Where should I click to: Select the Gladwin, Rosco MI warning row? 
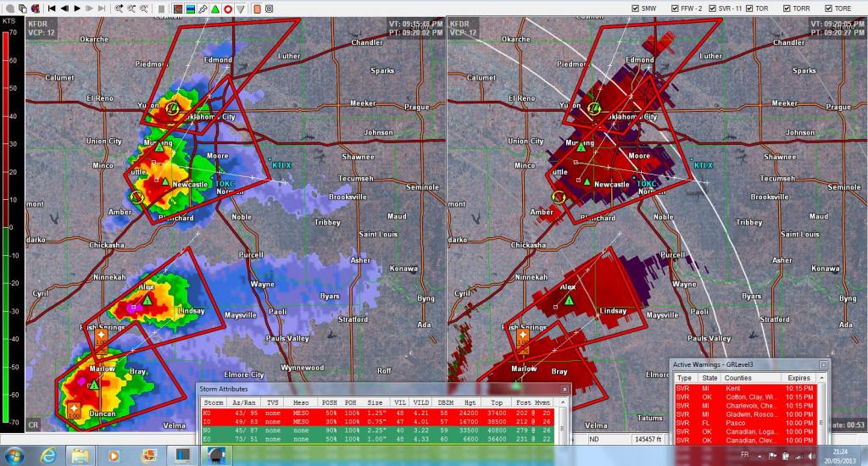tap(746, 414)
